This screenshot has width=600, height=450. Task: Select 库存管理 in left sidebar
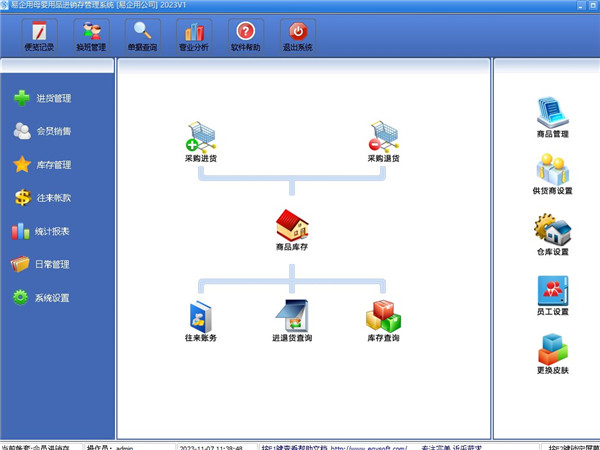42,165
